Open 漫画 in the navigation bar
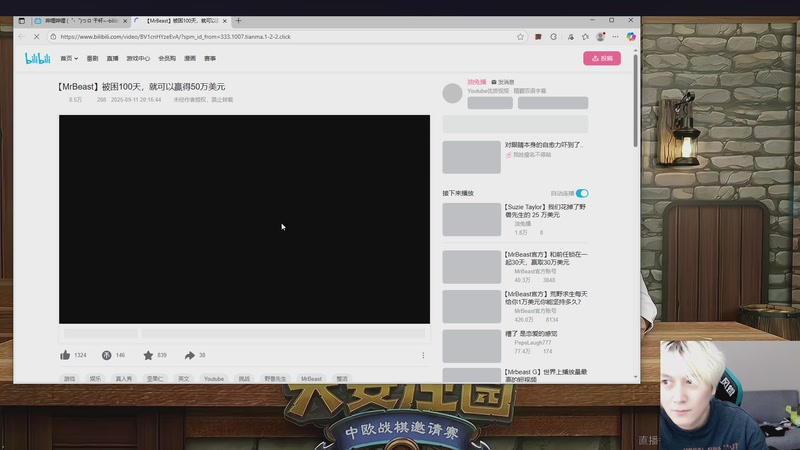This screenshot has width=800, height=450. [190, 59]
